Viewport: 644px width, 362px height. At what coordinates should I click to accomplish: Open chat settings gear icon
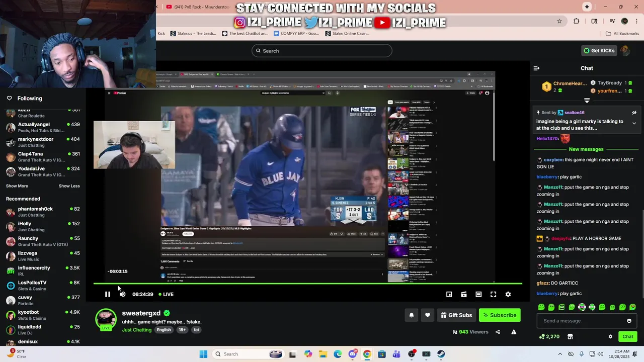coord(610,337)
